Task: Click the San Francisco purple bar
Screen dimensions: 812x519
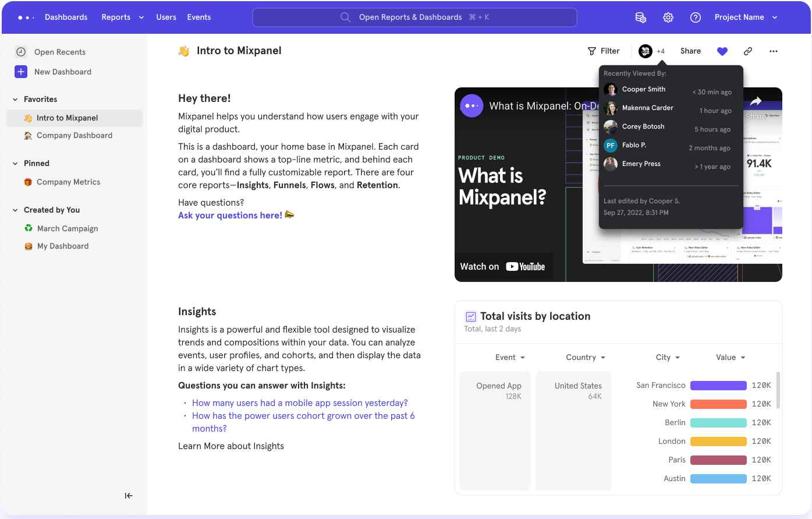Action: 718,386
